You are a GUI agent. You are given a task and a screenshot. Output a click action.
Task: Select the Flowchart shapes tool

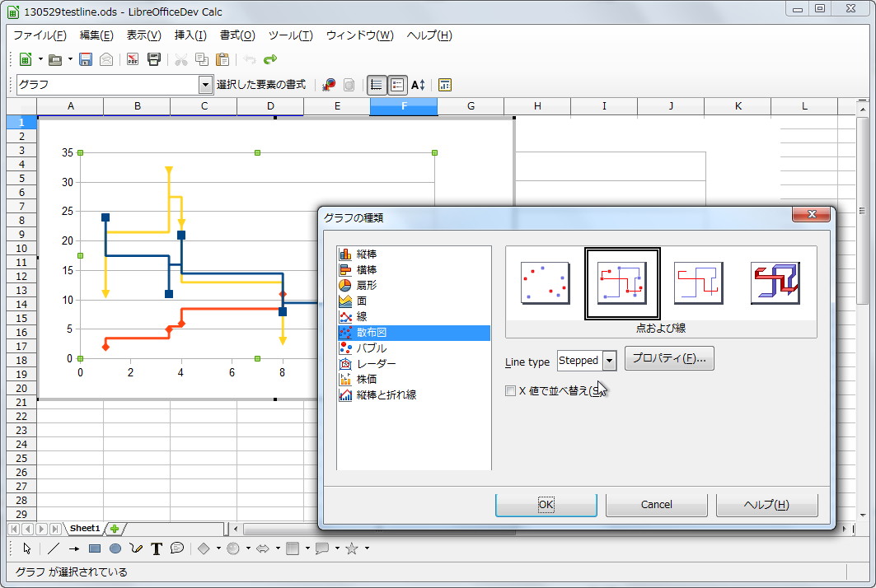[x=293, y=548]
